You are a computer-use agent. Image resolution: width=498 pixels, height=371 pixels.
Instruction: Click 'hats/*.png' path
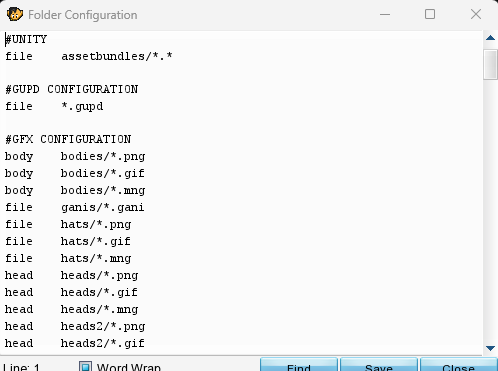tap(96, 225)
